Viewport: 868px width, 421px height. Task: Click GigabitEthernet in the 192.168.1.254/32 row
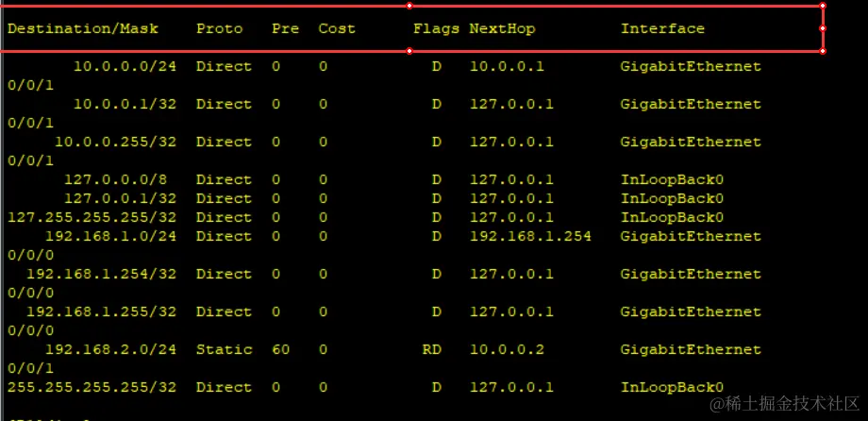pos(691,274)
